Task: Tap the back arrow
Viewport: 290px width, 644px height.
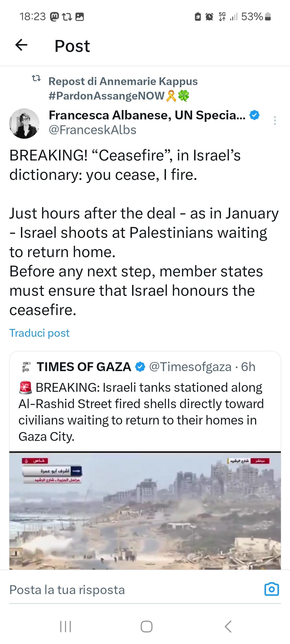Action: point(21,45)
